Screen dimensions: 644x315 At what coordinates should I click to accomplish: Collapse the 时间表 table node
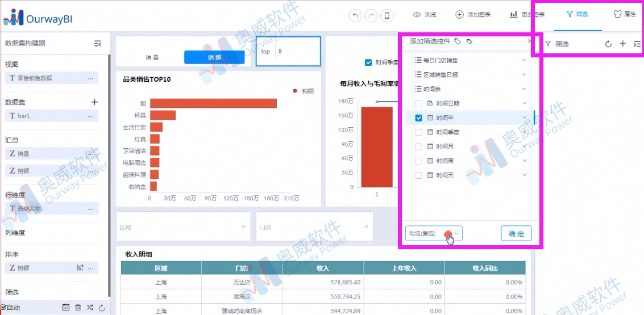pyautogui.click(x=524, y=89)
